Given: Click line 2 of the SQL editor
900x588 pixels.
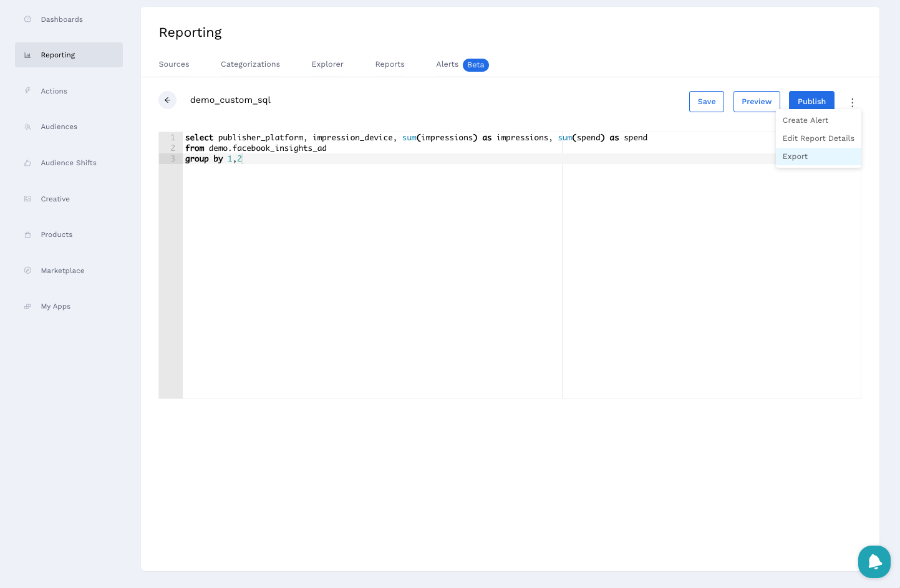Looking at the screenshot, I should pyautogui.click(x=374, y=148).
